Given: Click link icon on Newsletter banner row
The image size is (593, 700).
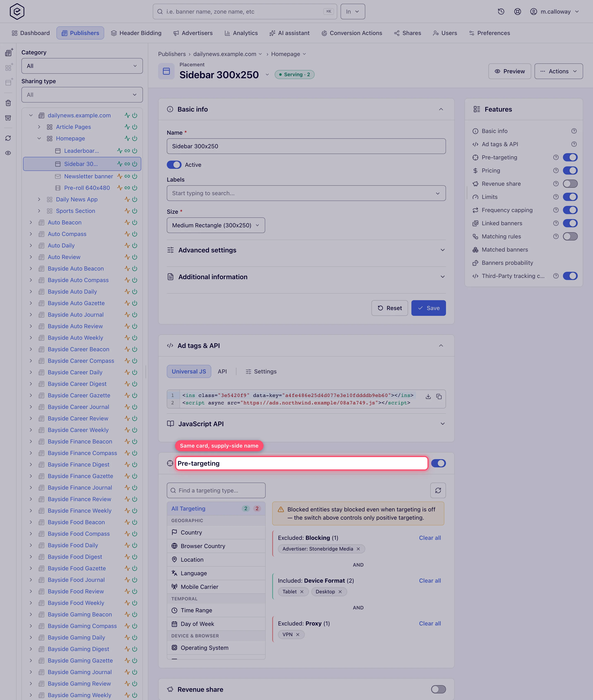Looking at the screenshot, I should tap(127, 176).
